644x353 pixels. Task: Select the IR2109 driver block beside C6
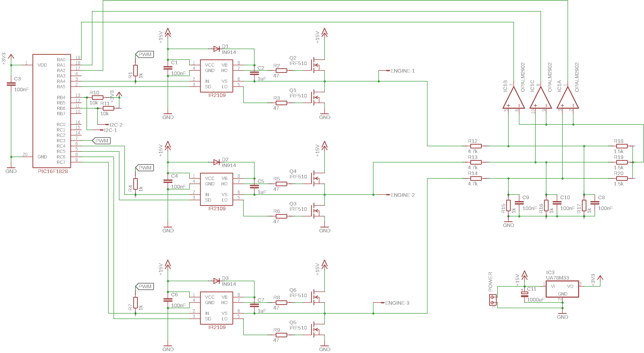(216, 308)
